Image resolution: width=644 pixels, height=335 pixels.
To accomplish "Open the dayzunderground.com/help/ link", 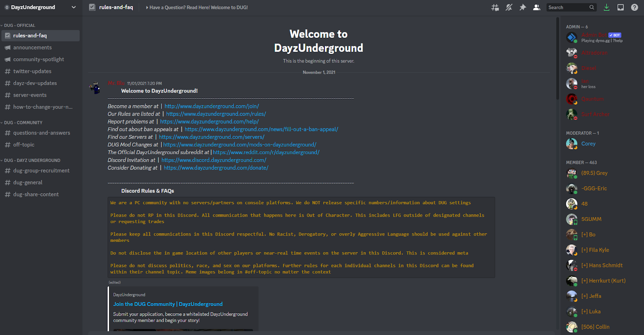I will (x=209, y=122).
